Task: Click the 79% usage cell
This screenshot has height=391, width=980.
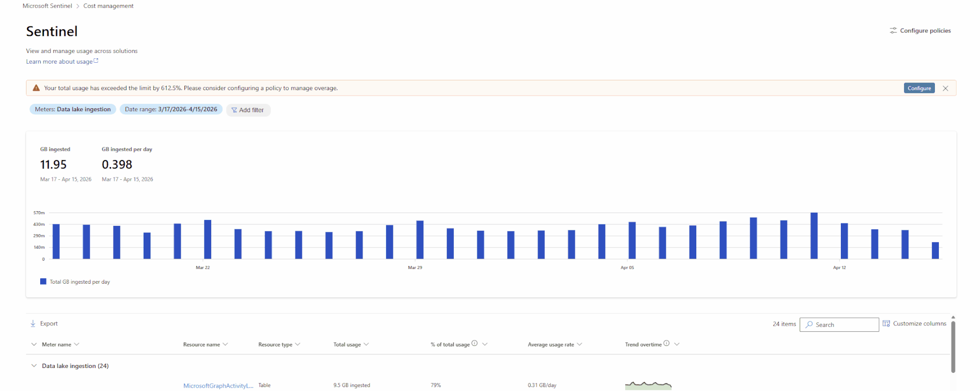Action: pyautogui.click(x=436, y=386)
